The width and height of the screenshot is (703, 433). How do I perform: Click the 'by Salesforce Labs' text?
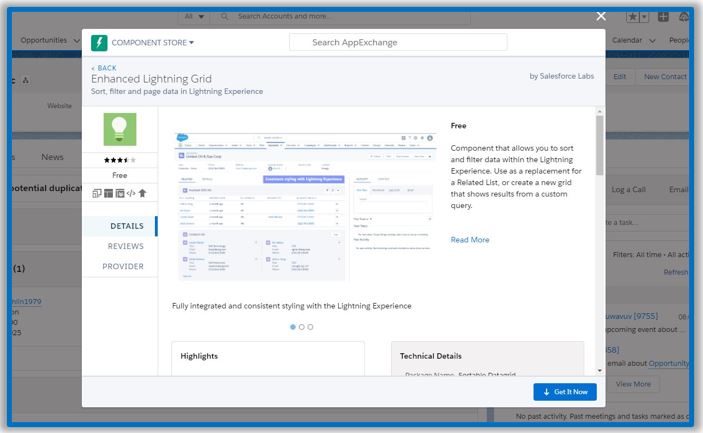tap(562, 76)
